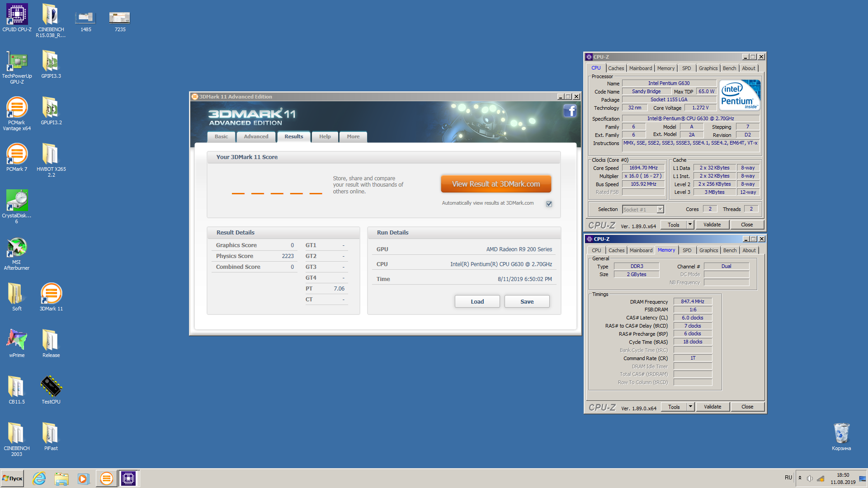The width and height of the screenshot is (868, 488).
Task: Expand Tools dropdown arrow in lower CPU-Z
Action: click(690, 407)
